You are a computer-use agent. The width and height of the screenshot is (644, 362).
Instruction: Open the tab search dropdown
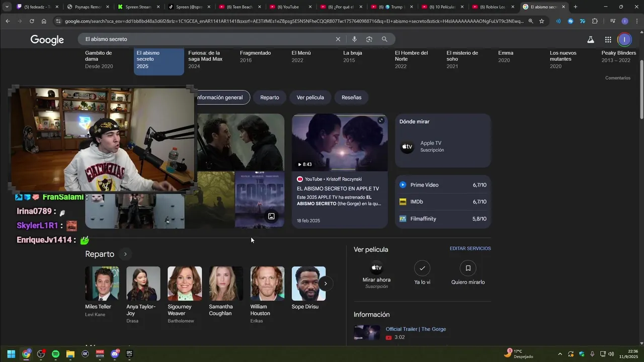pyautogui.click(x=7, y=7)
